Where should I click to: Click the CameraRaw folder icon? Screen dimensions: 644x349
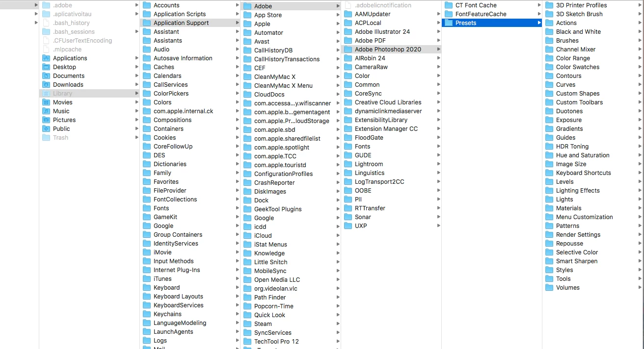pyautogui.click(x=348, y=67)
